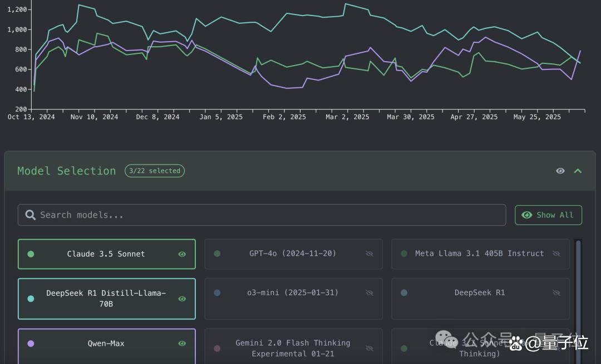
Task: Click the eye icon in Model Selection header
Action: (x=560, y=171)
